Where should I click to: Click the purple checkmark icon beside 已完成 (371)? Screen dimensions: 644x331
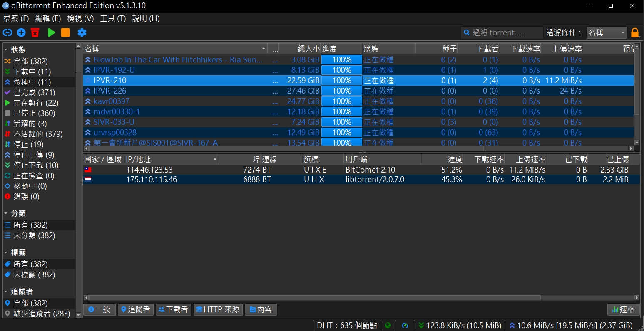pos(7,92)
